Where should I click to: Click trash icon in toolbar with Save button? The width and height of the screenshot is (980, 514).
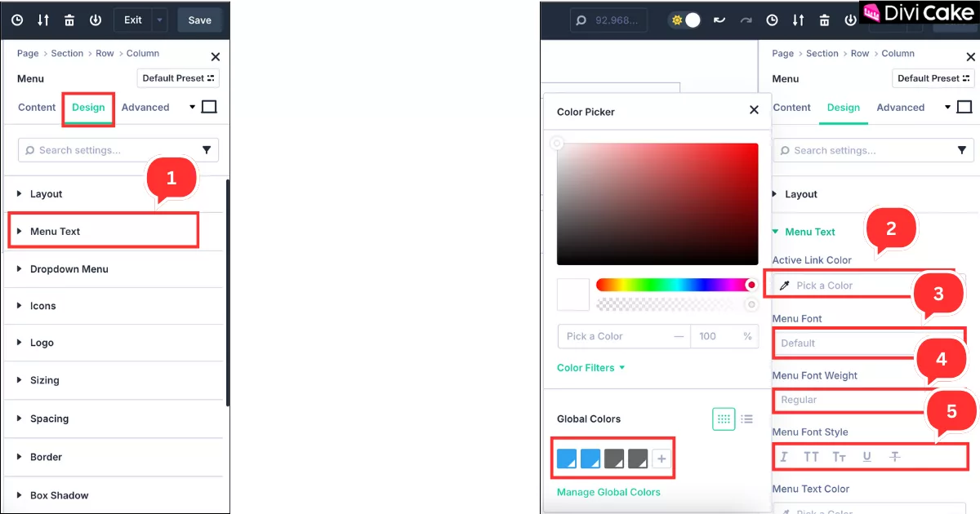point(70,20)
